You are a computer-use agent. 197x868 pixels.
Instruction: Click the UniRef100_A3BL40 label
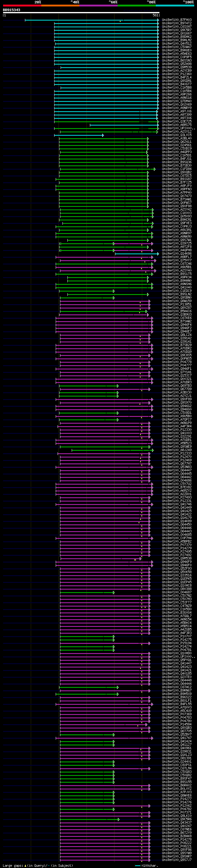point(176,139)
